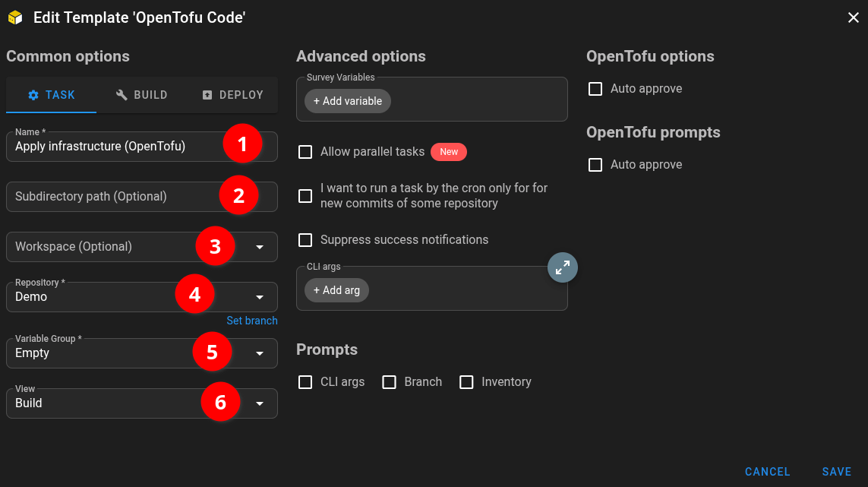
Task: Click the Advanced options heading
Action: [361, 56]
